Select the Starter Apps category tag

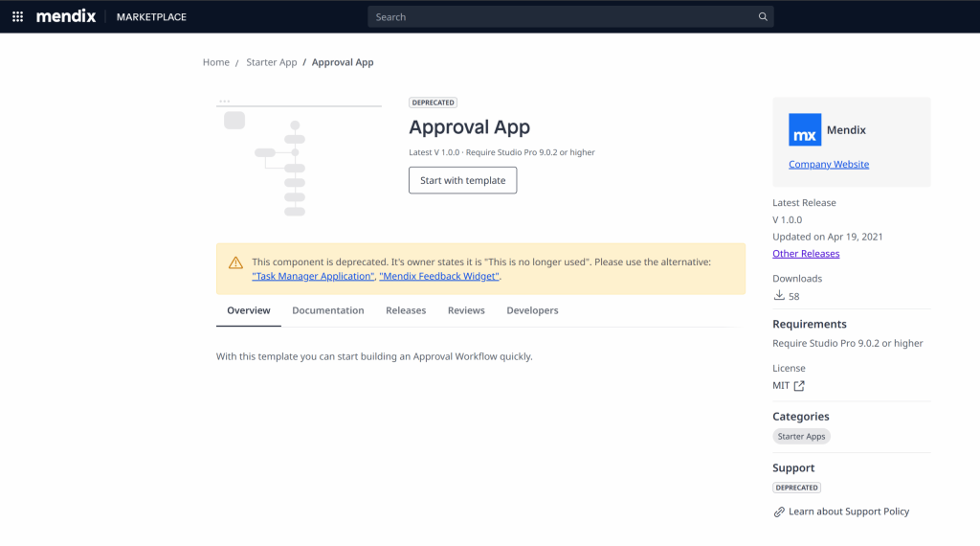(801, 437)
